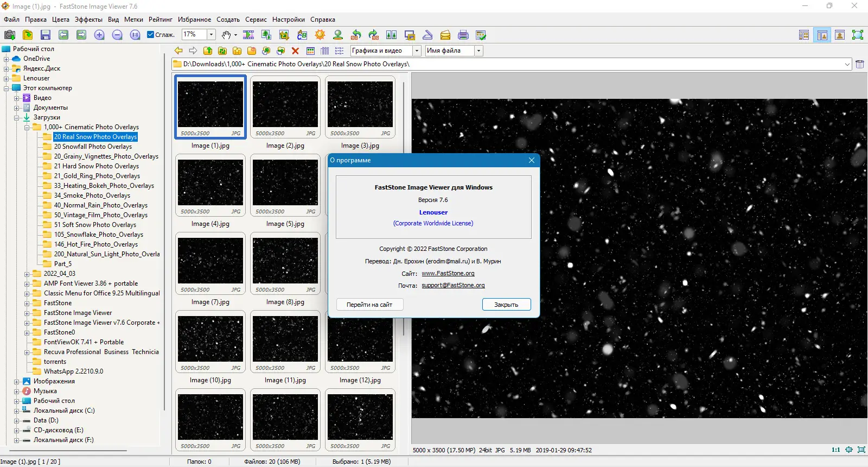Open the 17% zoom level dropdown
The height and width of the screenshot is (467, 868).
click(211, 35)
